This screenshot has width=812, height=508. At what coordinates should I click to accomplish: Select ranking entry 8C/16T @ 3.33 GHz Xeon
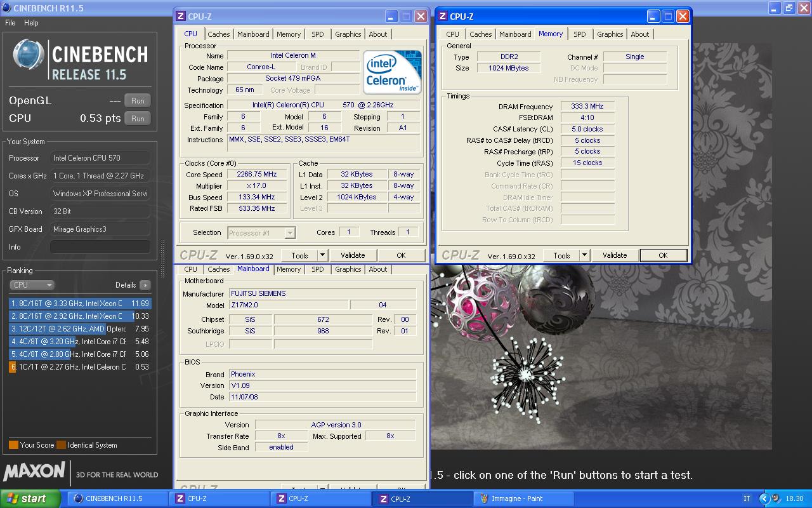pos(80,304)
